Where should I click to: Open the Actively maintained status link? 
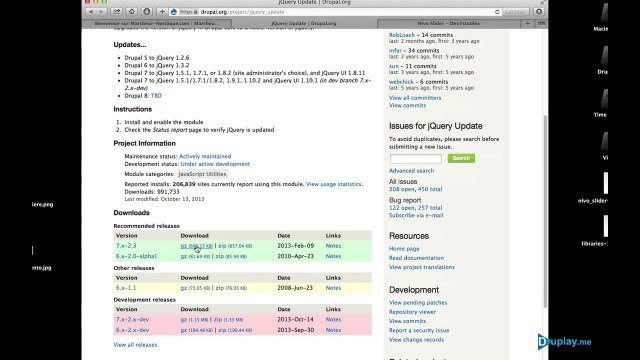(x=205, y=156)
